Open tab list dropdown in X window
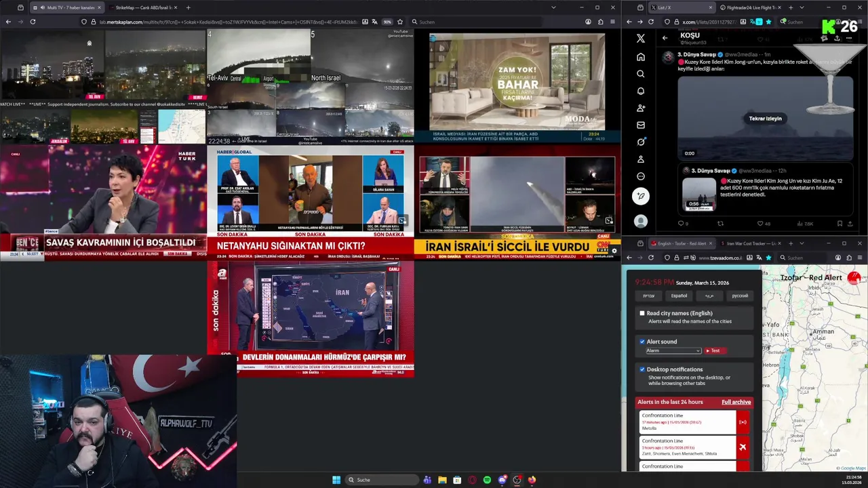Screen dimensions: 868x488 click(x=801, y=7)
